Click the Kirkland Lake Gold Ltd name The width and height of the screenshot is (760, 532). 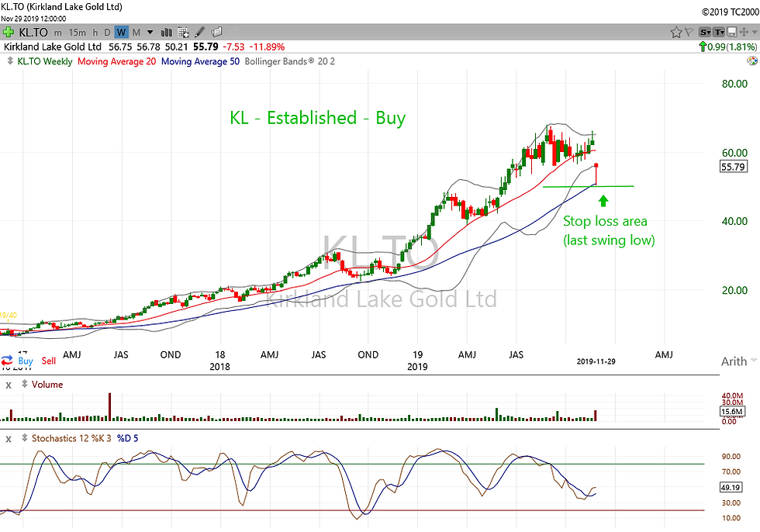tap(53, 47)
